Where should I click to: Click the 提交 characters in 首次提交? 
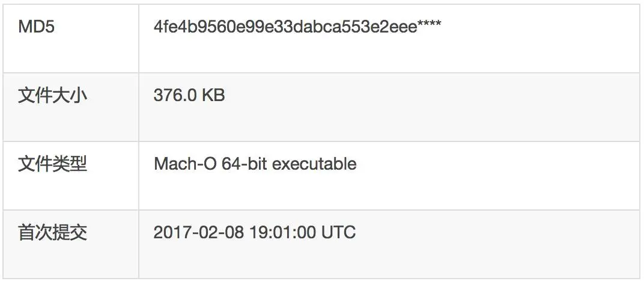tap(70, 232)
